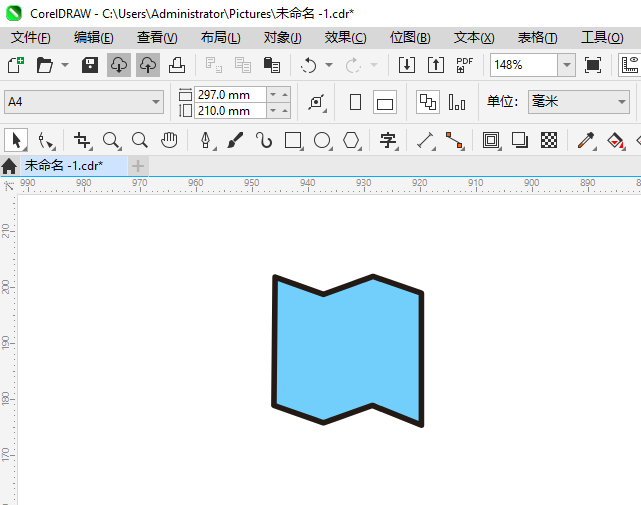Toggle the show rulers button
The width and height of the screenshot is (641, 505).
630,65
